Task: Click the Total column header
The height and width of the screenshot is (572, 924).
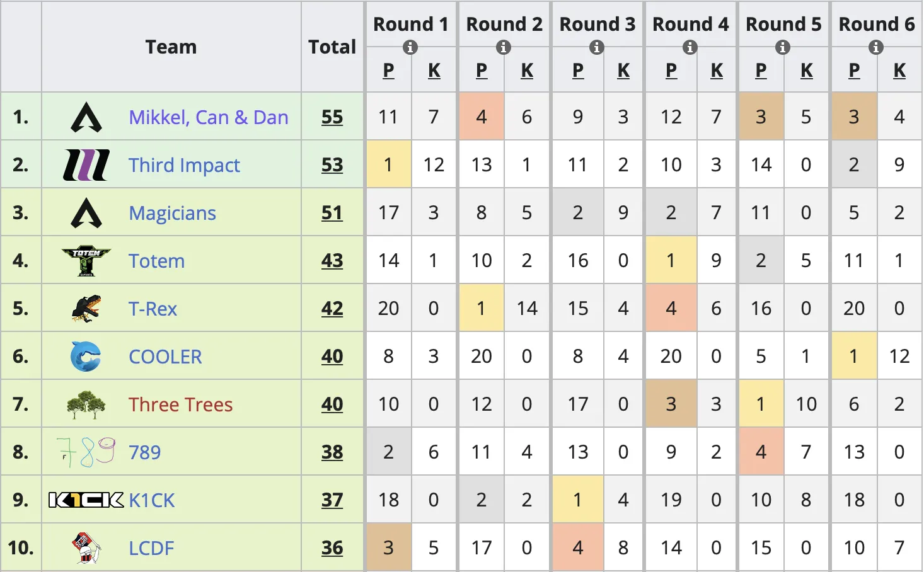Action: [x=332, y=47]
